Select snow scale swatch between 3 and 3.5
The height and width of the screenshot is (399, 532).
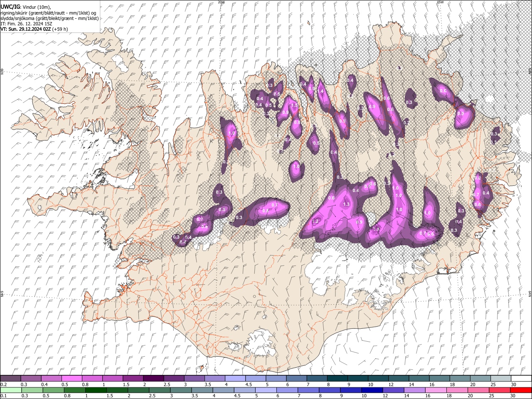(x=194, y=378)
